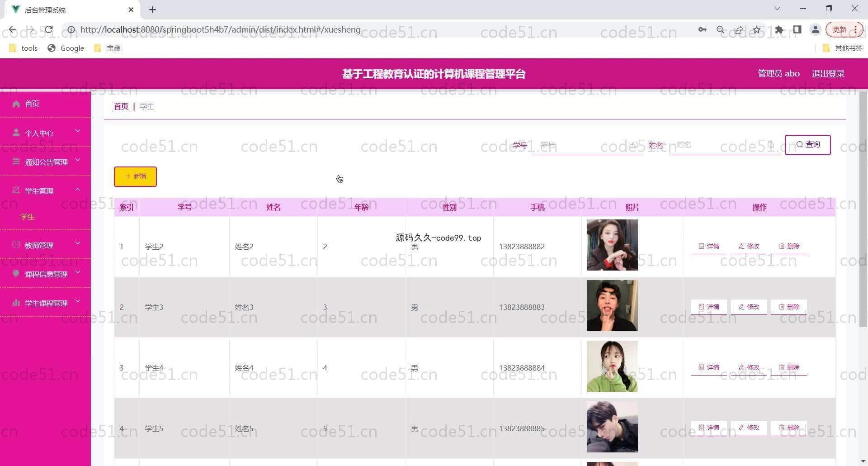Click the name cell 姓名3
This screenshot has width=868, height=466.
tap(244, 307)
